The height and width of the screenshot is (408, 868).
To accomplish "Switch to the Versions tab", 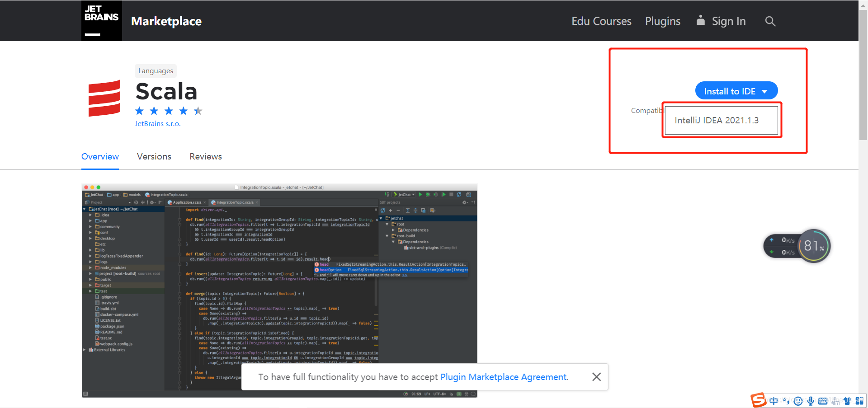I will tap(154, 157).
